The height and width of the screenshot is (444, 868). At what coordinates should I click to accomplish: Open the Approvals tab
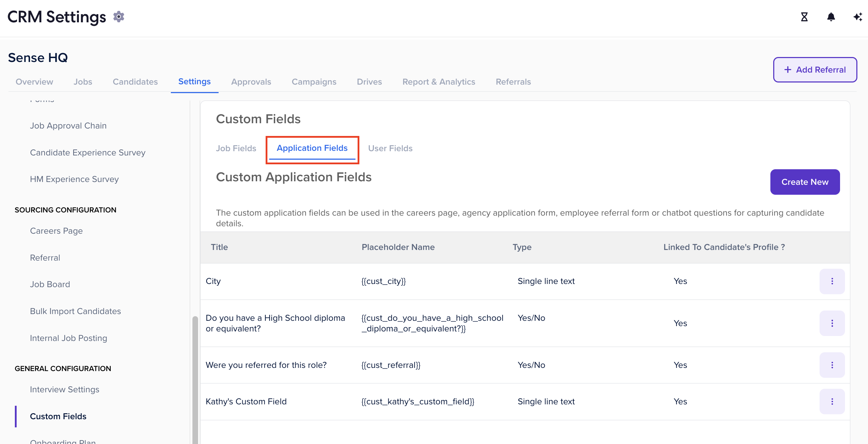pyautogui.click(x=251, y=82)
